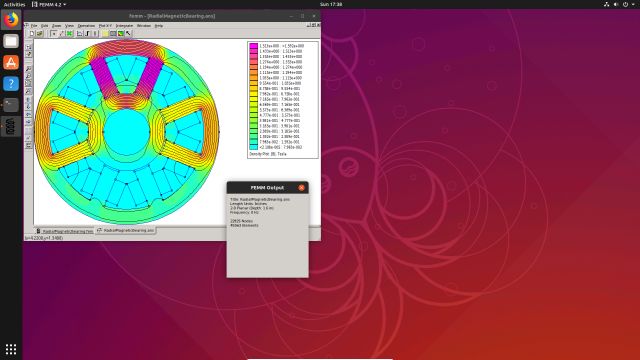Open Firefox from the dock
Viewport: 640px width, 360px height.
(x=11, y=20)
